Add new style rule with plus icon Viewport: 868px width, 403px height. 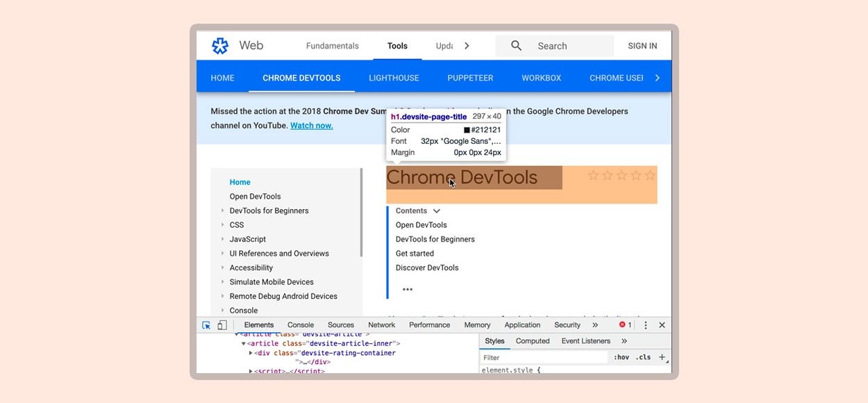click(662, 357)
